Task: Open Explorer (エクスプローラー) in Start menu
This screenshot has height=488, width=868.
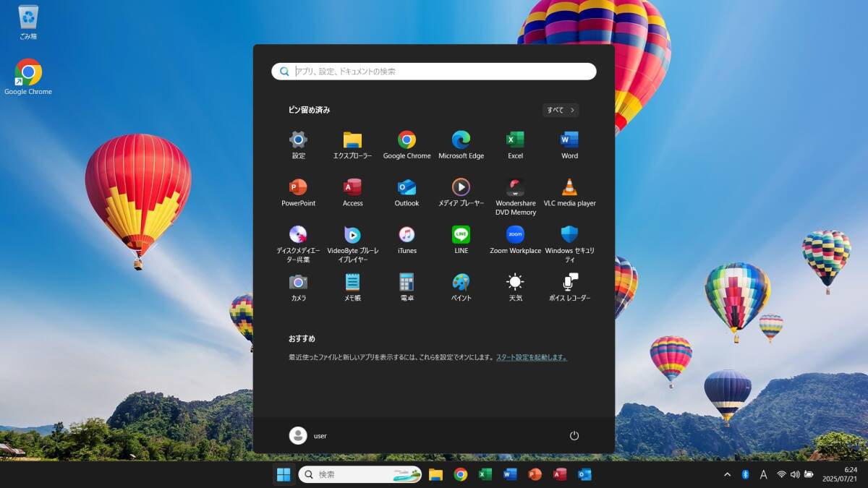Action: 352,145
